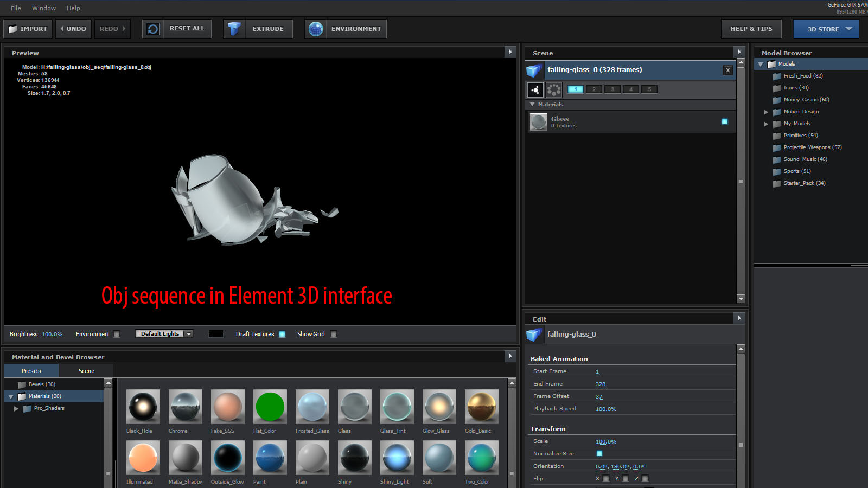Image resolution: width=868 pixels, height=488 pixels.
Task: Expand the Pro_Shaders folder
Action: [x=16, y=408]
